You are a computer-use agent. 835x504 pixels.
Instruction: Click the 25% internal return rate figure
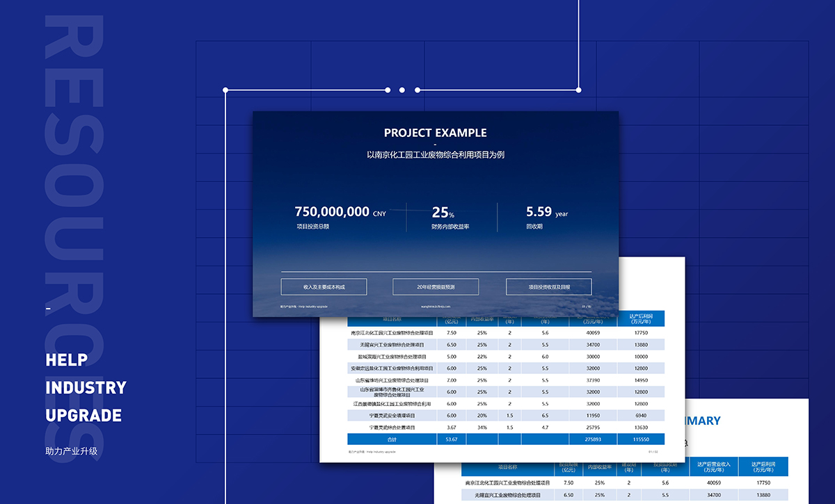coord(443,213)
